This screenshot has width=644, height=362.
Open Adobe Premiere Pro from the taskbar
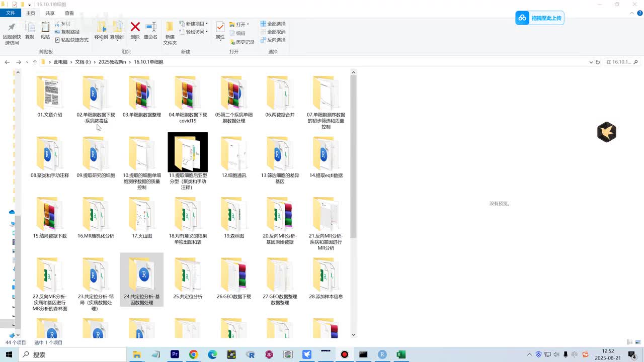[x=175, y=354]
